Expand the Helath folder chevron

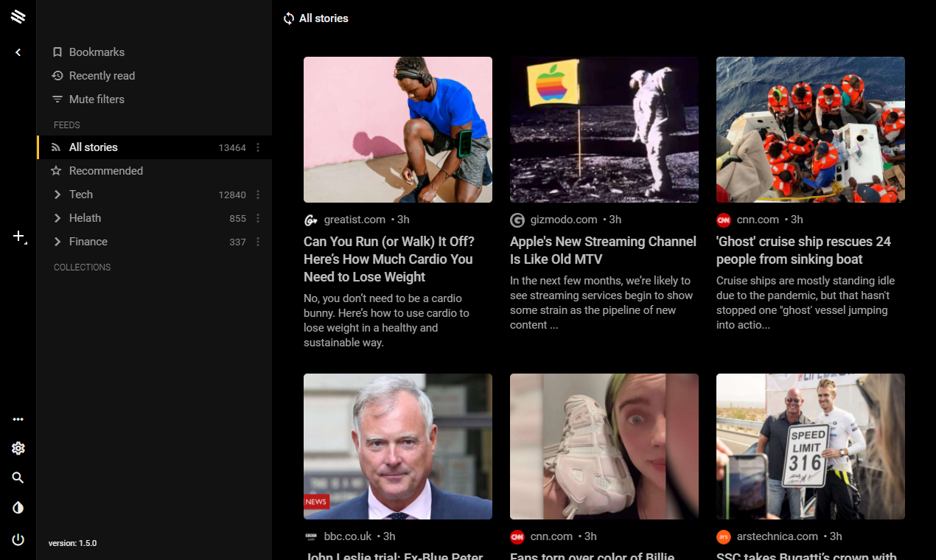(57, 218)
